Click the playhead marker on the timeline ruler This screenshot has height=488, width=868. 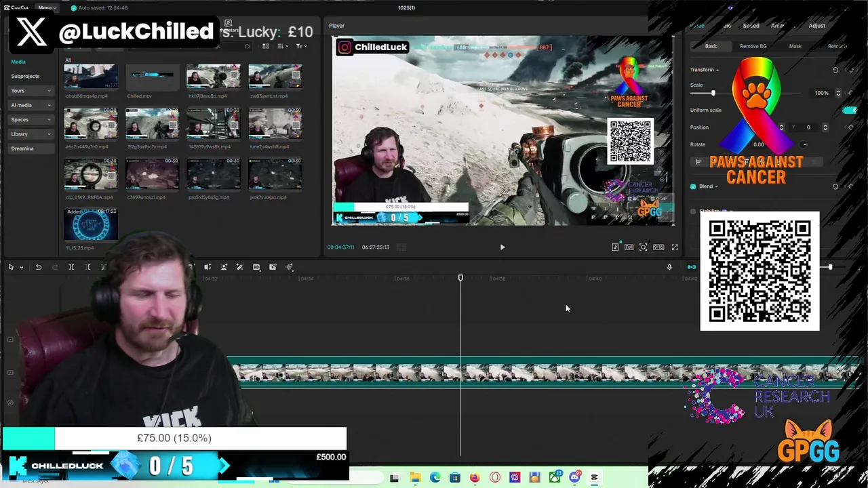pos(460,278)
